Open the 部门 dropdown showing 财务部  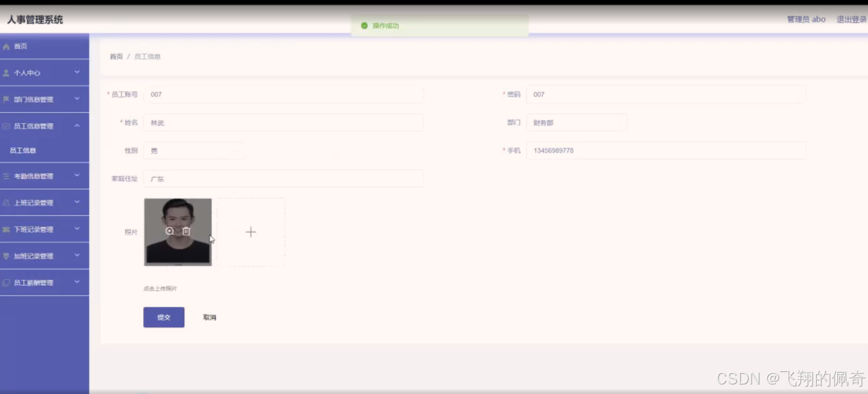(x=576, y=123)
